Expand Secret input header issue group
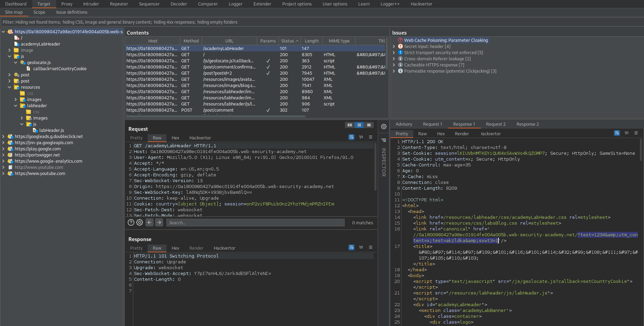 394,47
